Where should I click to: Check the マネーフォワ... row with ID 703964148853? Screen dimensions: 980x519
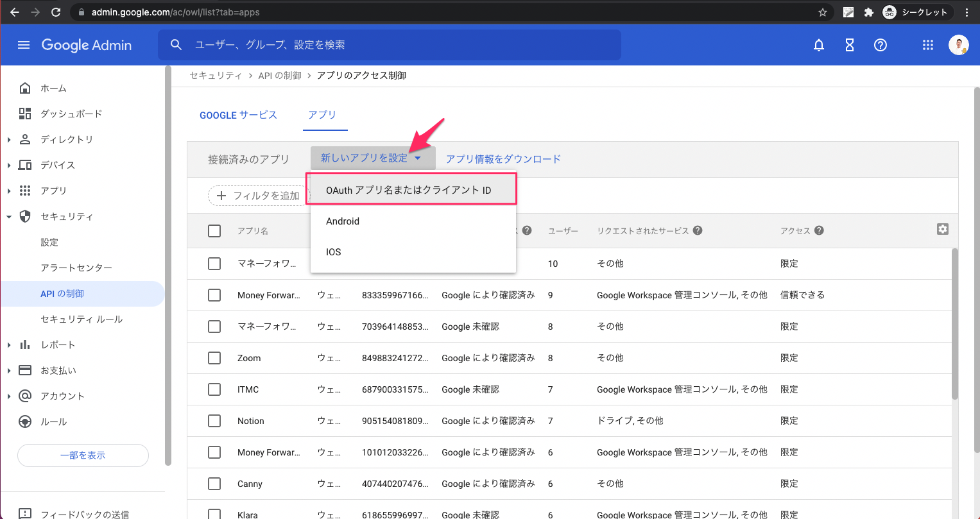pos(214,327)
